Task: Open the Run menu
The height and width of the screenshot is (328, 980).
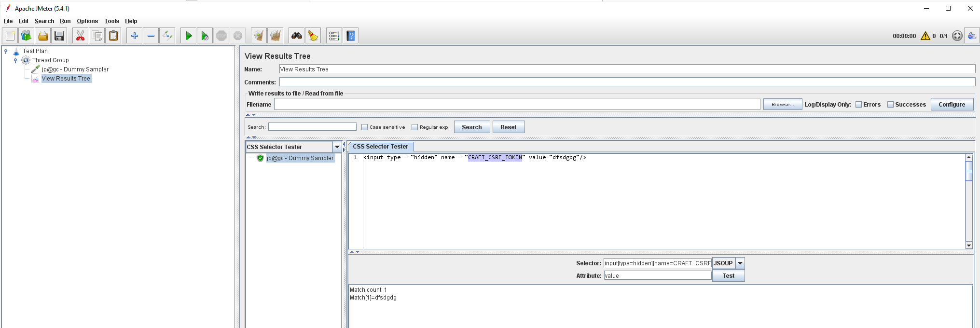Action: pos(65,21)
